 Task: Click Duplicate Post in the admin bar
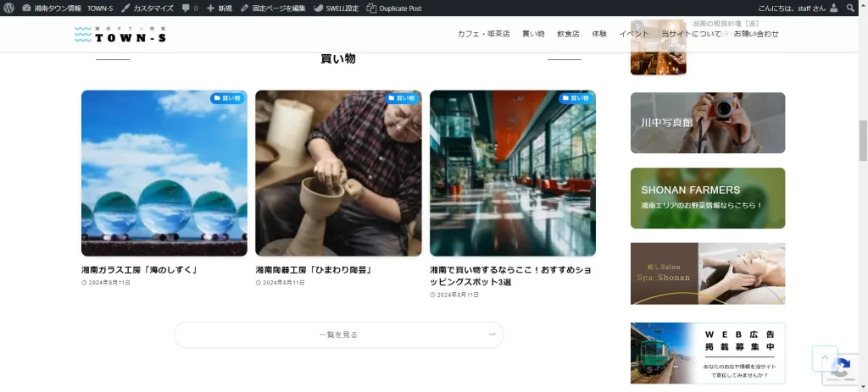coord(394,8)
